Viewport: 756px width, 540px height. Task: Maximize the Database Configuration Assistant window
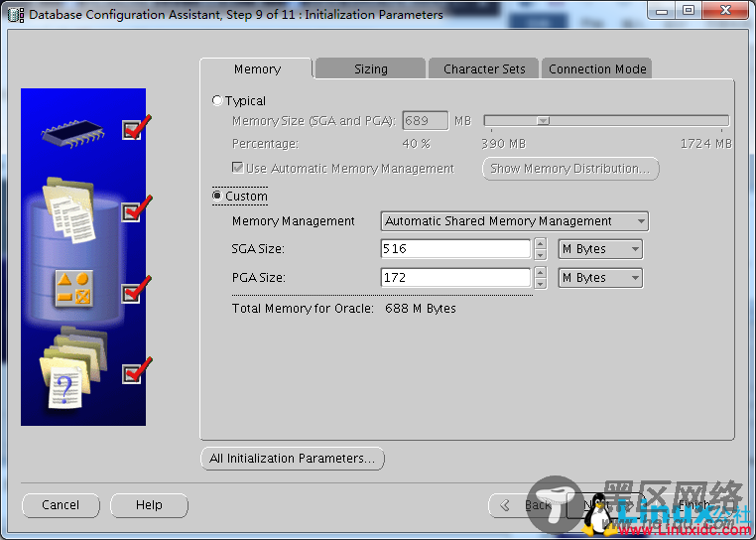click(689, 11)
